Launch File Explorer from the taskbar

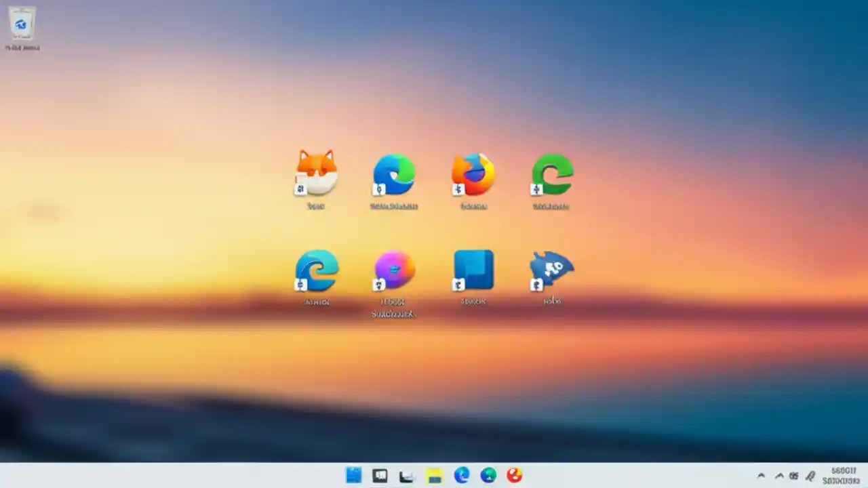click(x=434, y=475)
